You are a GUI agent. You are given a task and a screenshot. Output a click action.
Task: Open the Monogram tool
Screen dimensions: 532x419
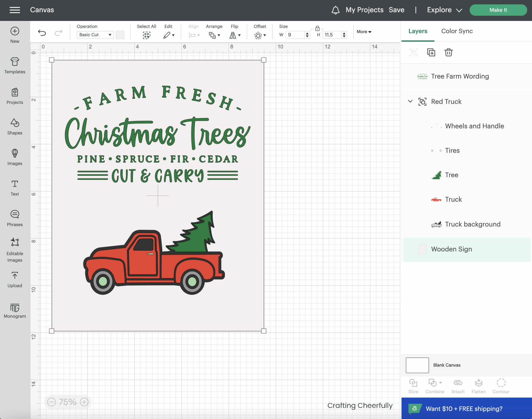[15, 310]
